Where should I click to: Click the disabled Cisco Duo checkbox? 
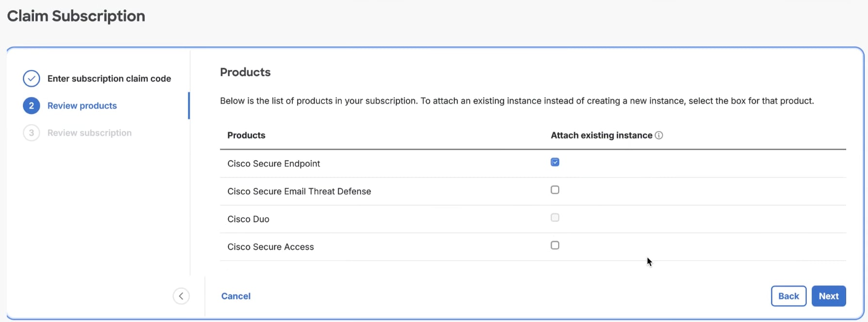(555, 217)
